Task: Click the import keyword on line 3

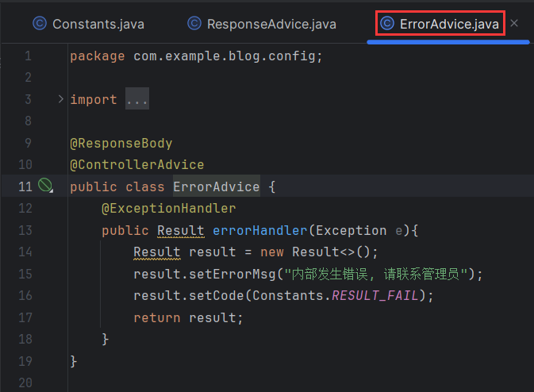Action: click(x=94, y=99)
